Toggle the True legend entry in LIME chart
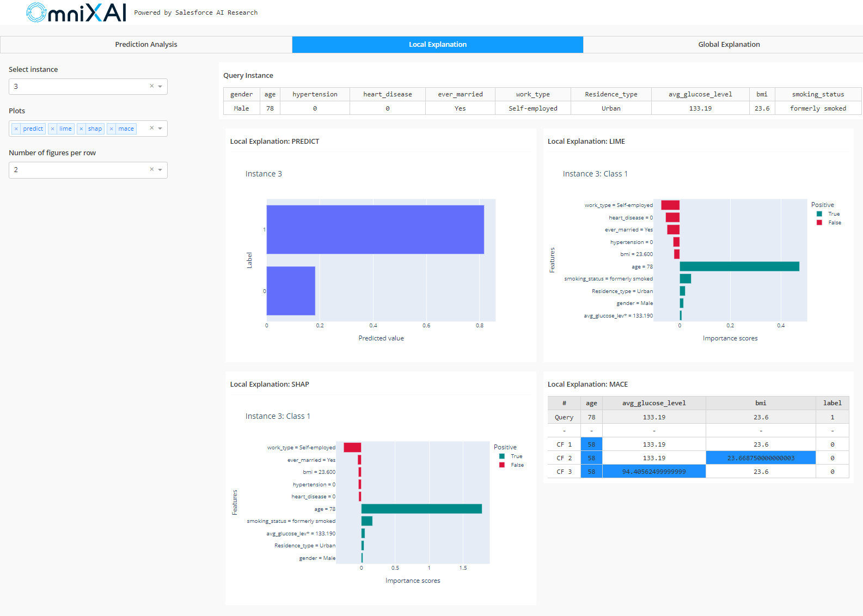863x616 pixels. tap(829, 214)
